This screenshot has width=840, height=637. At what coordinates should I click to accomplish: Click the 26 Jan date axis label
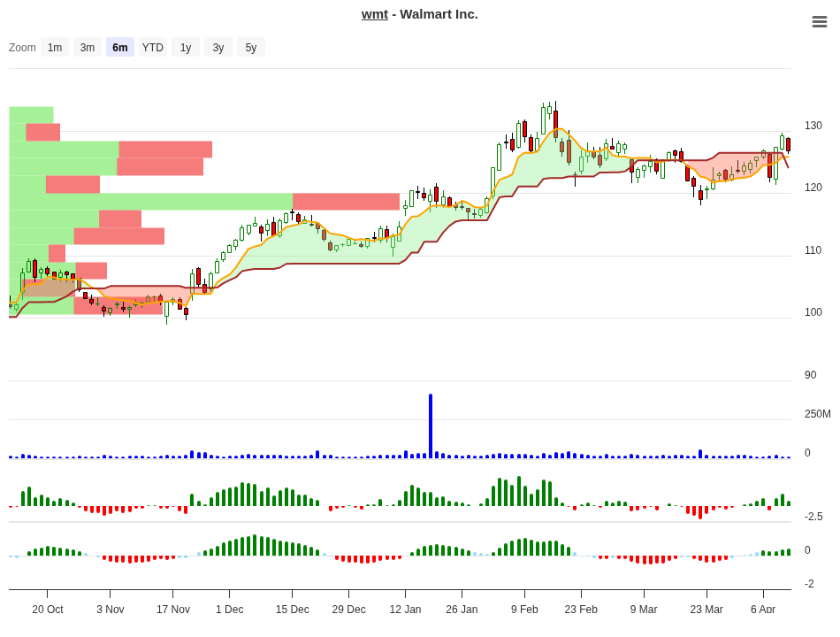[462, 609]
